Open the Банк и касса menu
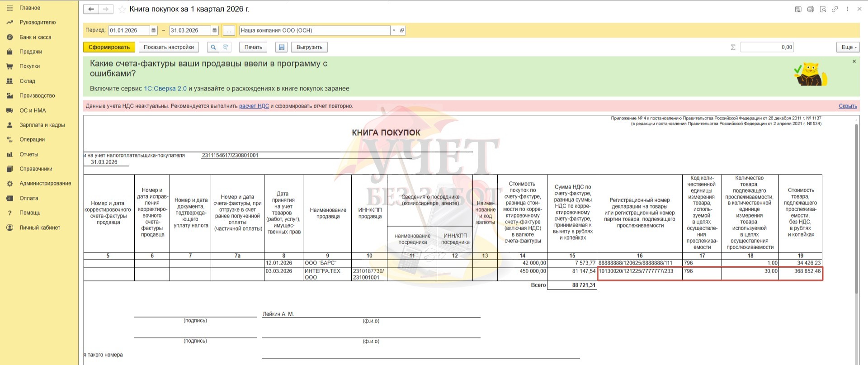Viewport: 868px width, 365px height. 35,37
